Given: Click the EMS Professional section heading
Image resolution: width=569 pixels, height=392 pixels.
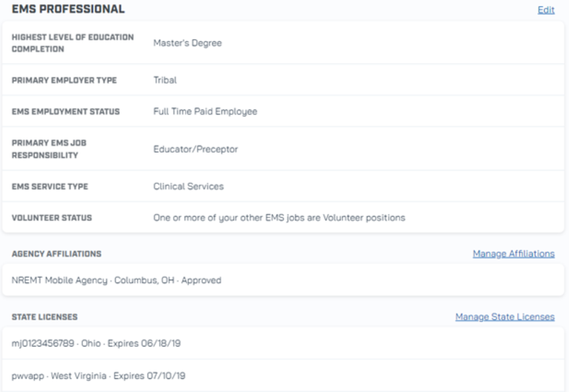Looking at the screenshot, I should coord(68,9).
